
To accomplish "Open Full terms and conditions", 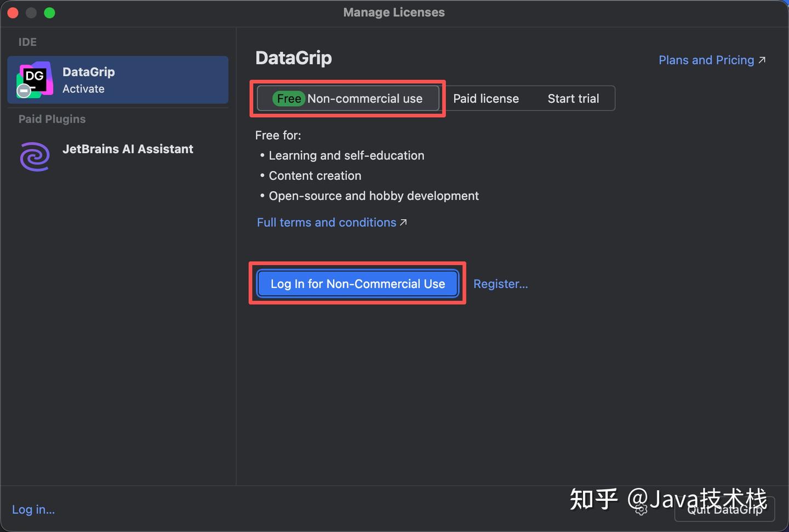I will [x=326, y=222].
